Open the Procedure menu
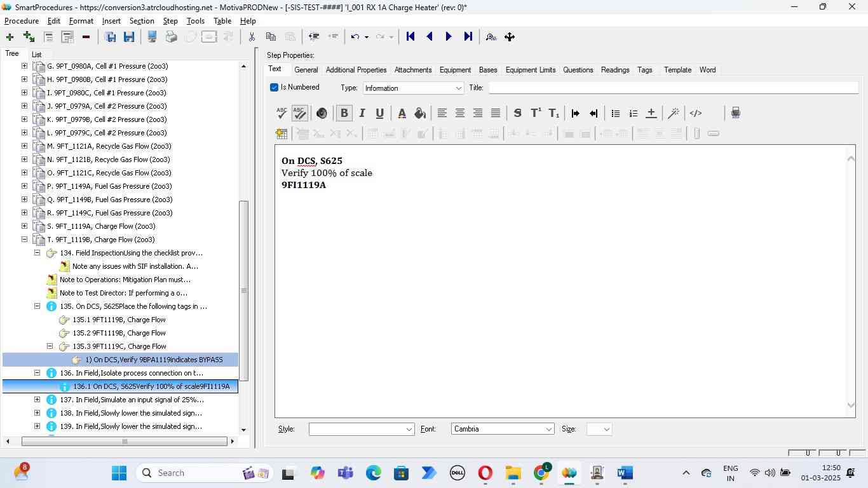Screen dimensions: 868x488 coord(22,21)
